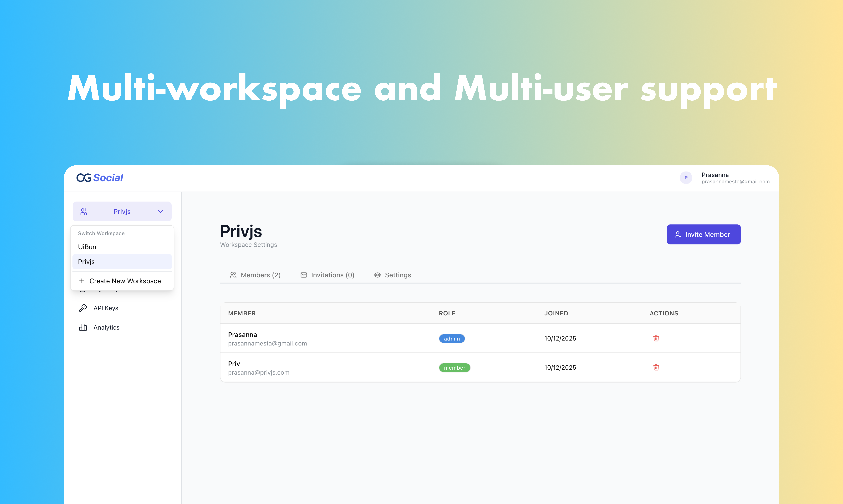The height and width of the screenshot is (504, 843).
Task: Click the envelope icon on Invitations tab
Action: coord(304,275)
